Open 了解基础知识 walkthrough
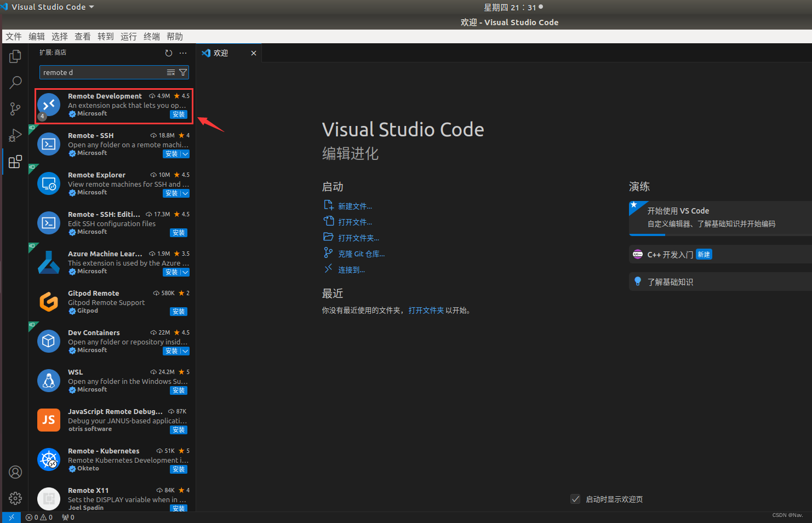Screen dimensions: 812x523 [x=720, y=282]
